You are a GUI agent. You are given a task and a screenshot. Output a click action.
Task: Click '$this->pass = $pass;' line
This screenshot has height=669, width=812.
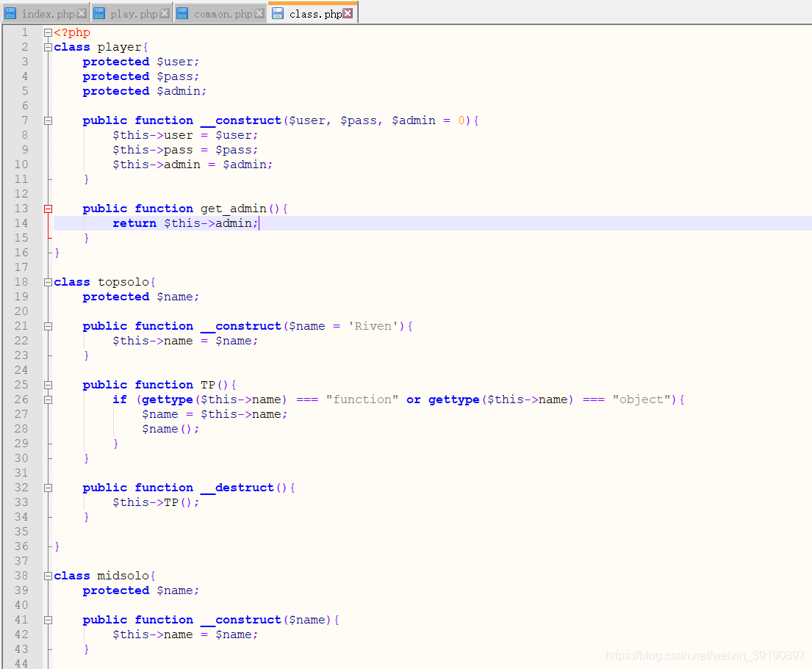[185, 150]
